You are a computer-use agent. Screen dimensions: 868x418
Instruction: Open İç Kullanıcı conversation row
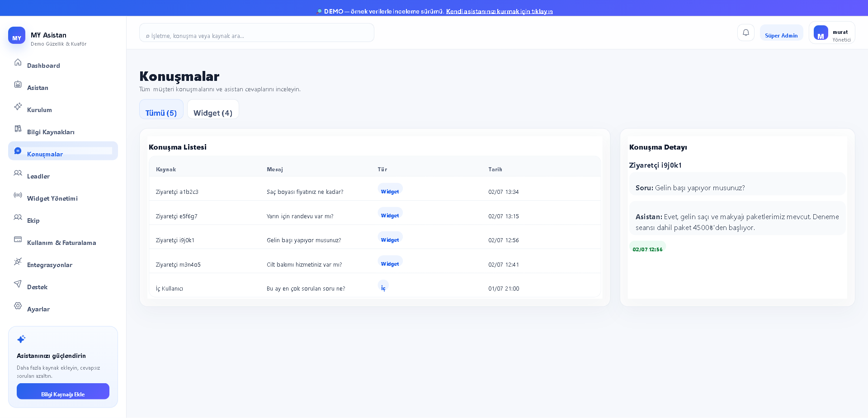click(375, 285)
